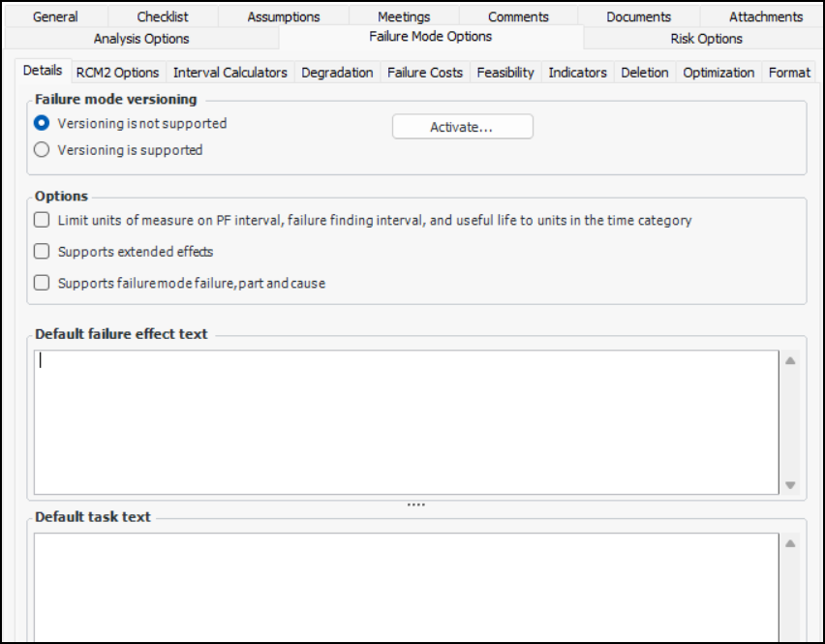Screen dimensions: 825x644
Task: Open the Analysis Options tab
Action: tap(141, 39)
